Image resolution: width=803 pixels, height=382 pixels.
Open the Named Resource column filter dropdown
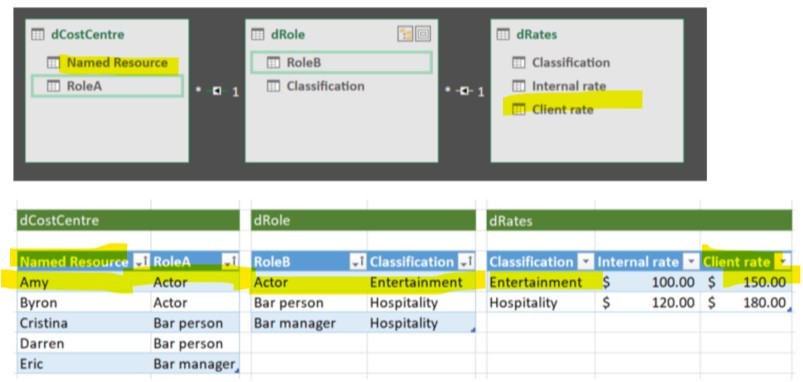141,262
